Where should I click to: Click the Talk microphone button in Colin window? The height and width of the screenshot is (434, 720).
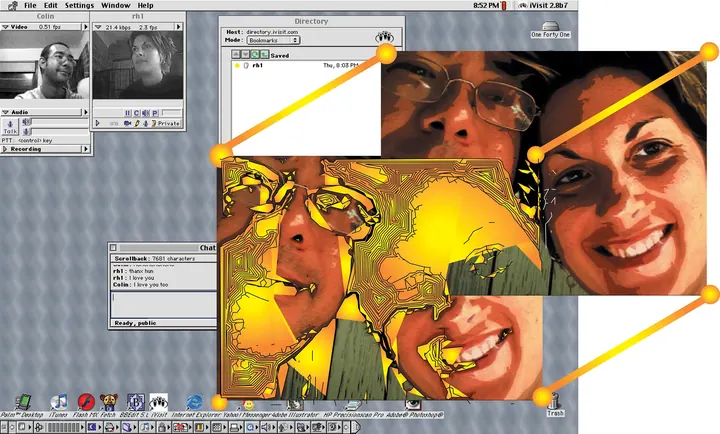click(x=10, y=126)
